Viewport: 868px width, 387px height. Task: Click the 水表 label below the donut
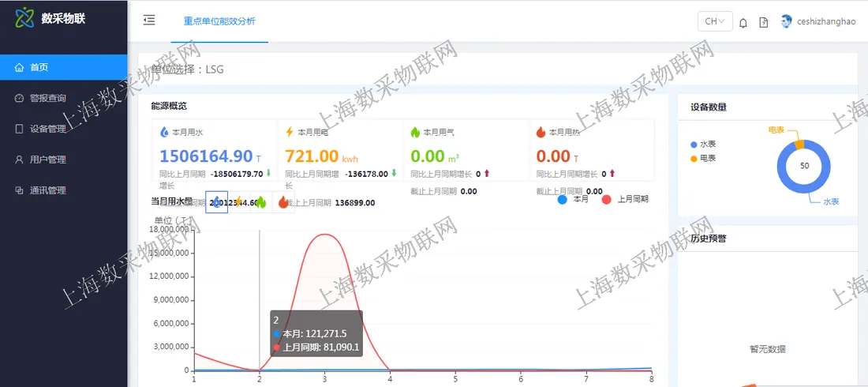[831, 202]
